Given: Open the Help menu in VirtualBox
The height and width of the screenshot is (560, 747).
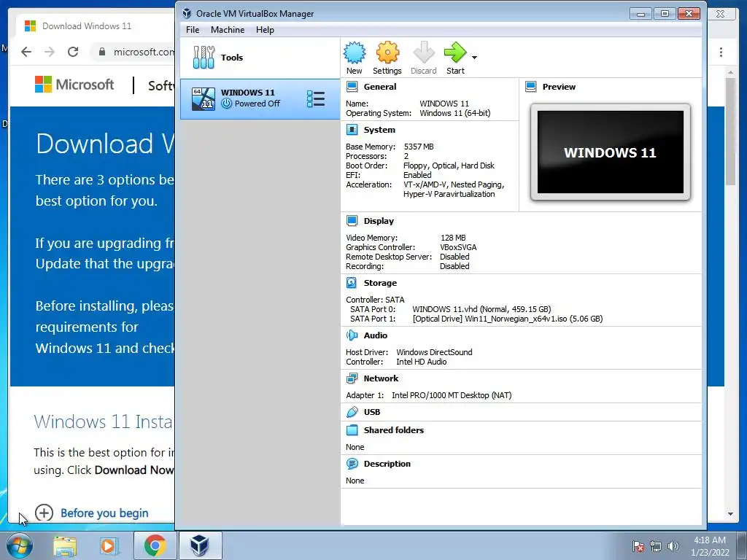Looking at the screenshot, I should (265, 29).
